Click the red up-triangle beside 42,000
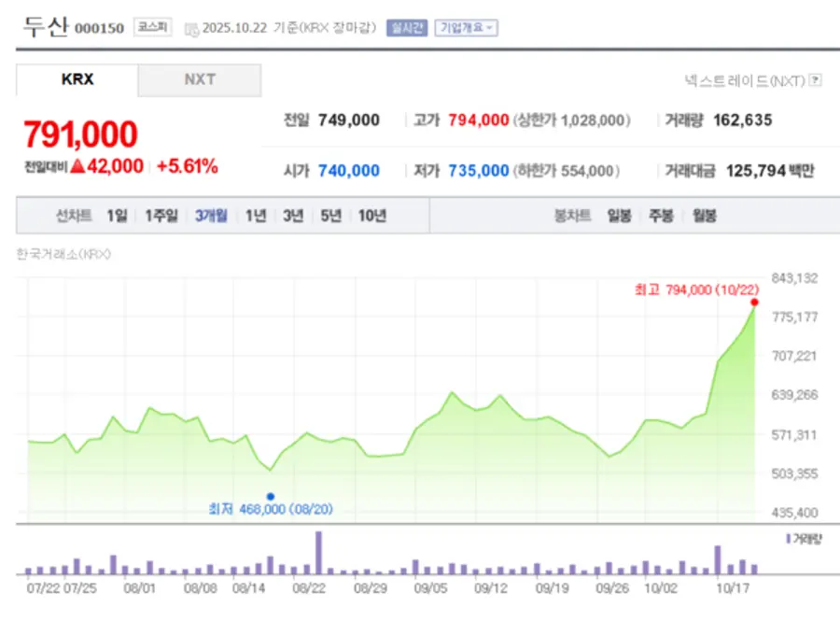The width and height of the screenshot is (840, 621). (x=77, y=166)
